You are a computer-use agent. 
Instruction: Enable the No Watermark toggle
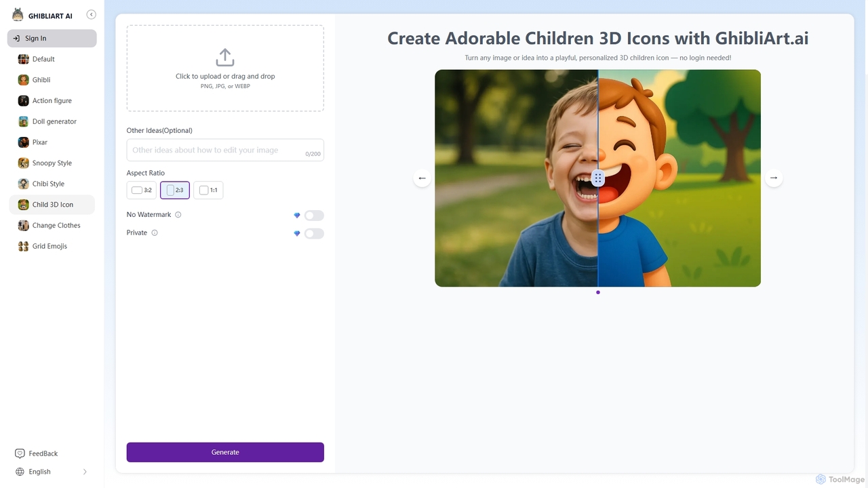click(x=314, y=216)
